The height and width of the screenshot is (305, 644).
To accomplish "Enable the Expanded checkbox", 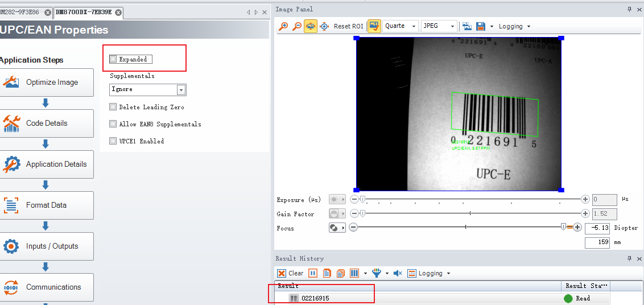I will pyautogui.click(x=113, y=59).
